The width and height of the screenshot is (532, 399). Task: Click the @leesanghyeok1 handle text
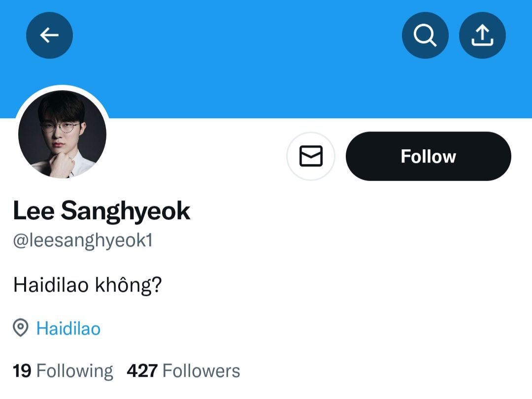coord(83,240)
